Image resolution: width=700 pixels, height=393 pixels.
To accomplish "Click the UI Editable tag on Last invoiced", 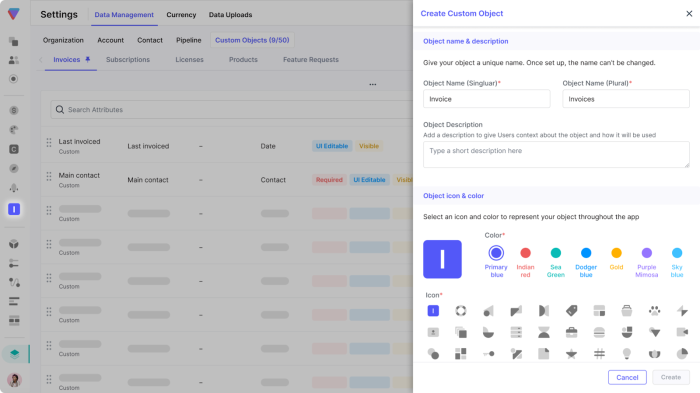I will coord(332,146).
